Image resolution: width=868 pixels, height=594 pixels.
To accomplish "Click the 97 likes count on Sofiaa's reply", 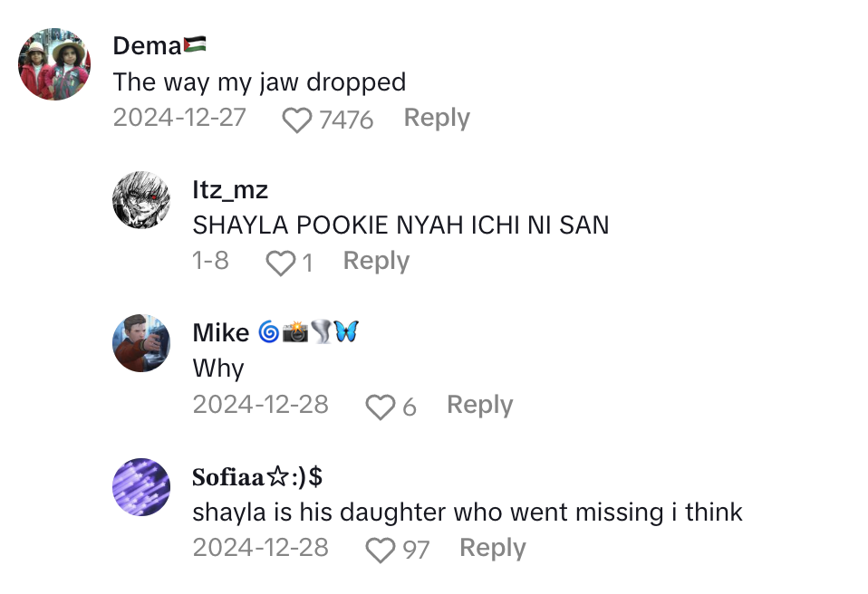I will 416,550.
